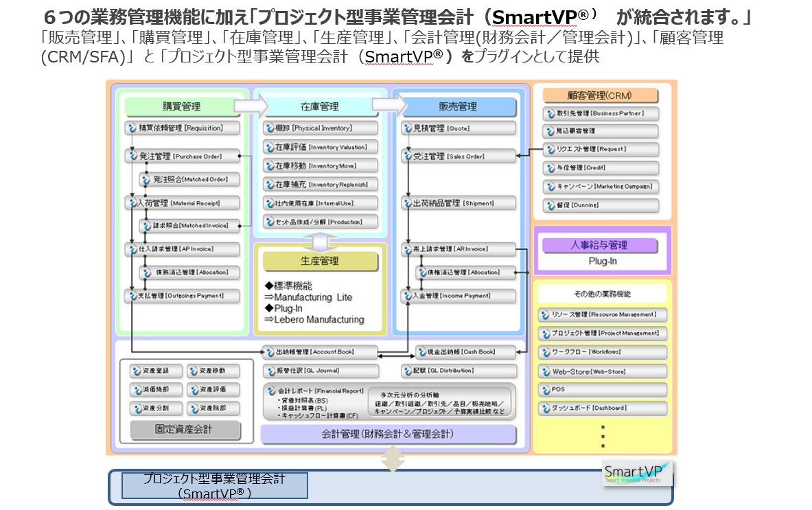This screenshot has width=812, height=510.
Task: Select the Lebero Manufacturing text
Action: point(319,319)
